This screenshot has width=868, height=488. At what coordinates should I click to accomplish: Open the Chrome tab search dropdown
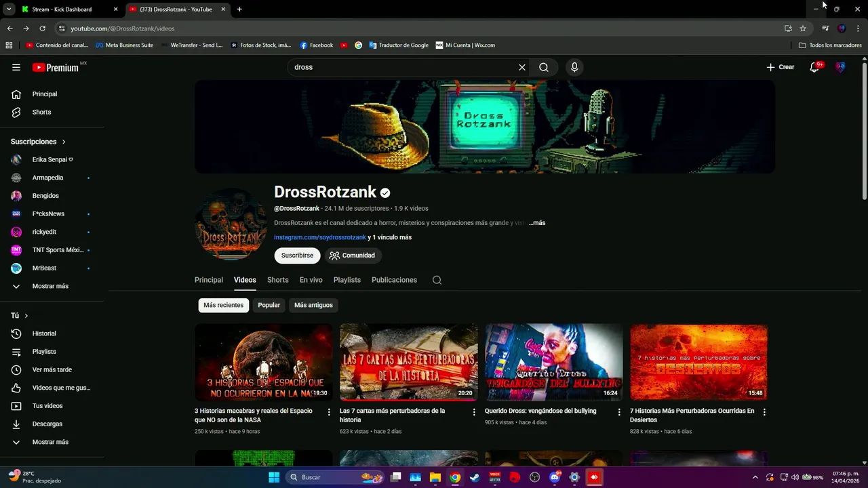[x=9, y=9]
